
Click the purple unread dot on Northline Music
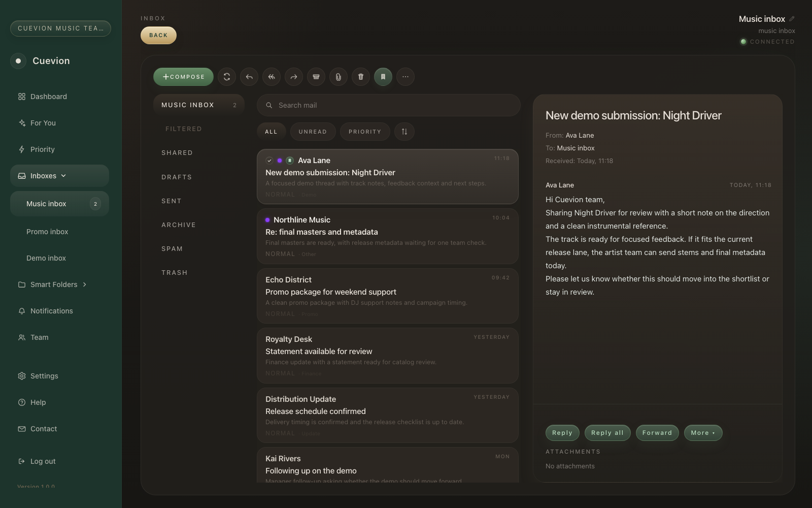(267, 220)
